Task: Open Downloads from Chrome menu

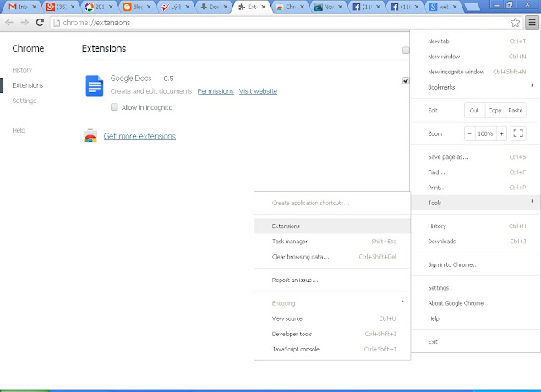Action: (x=475, y=242)
